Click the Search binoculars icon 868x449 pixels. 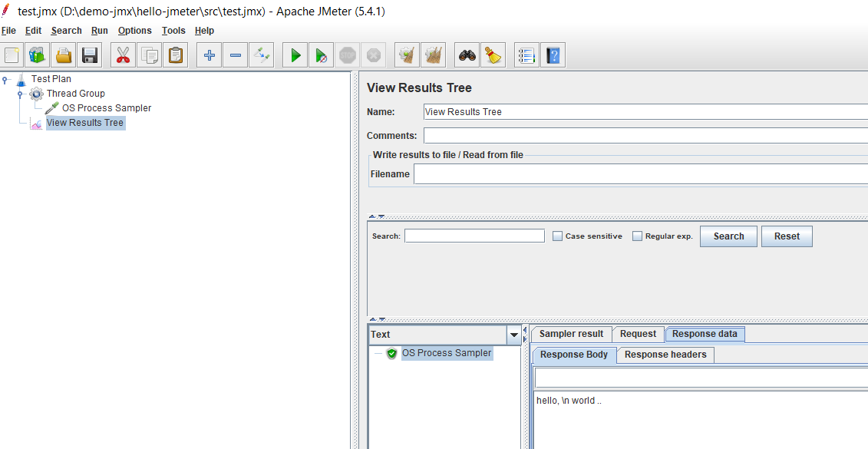467,54
